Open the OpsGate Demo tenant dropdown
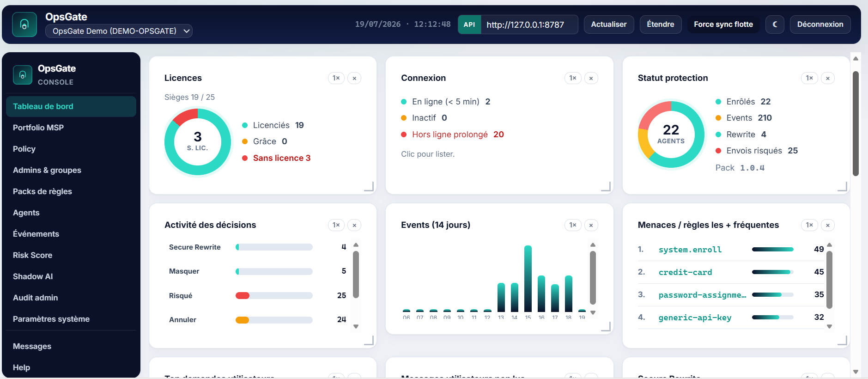This screenshot has height=379, width=868. [119, 31]
